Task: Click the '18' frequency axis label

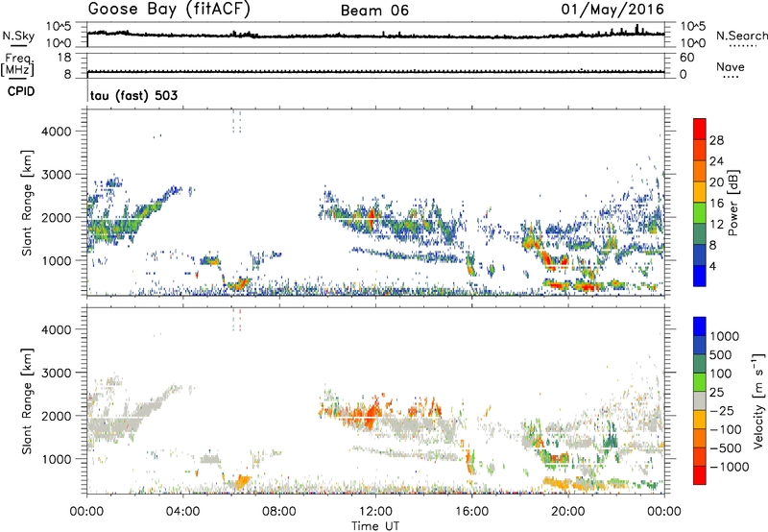Action: (x=64, y=58)
